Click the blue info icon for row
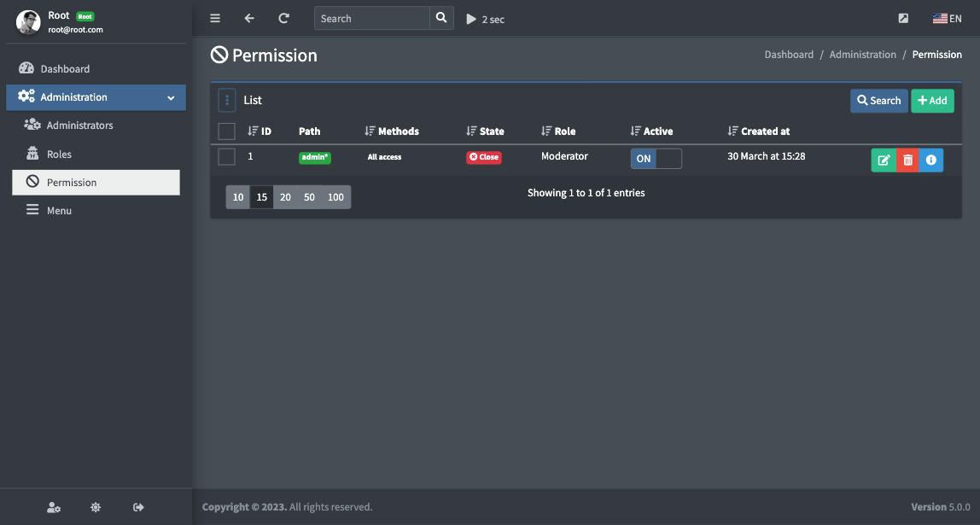Image resolution: width=980 pixels, height=525 pixels. coord(931,160)
